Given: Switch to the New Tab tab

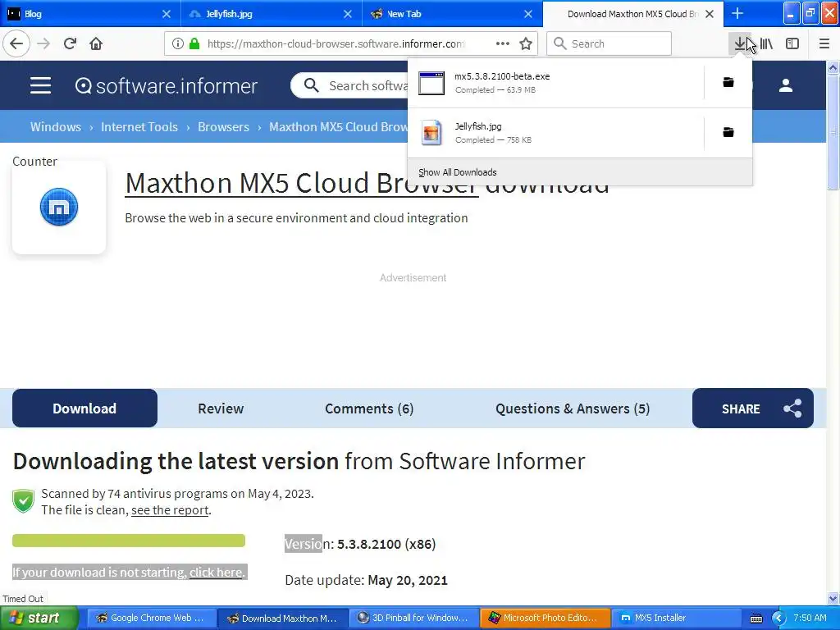Looking at the screenshot, I should (453, 14).
